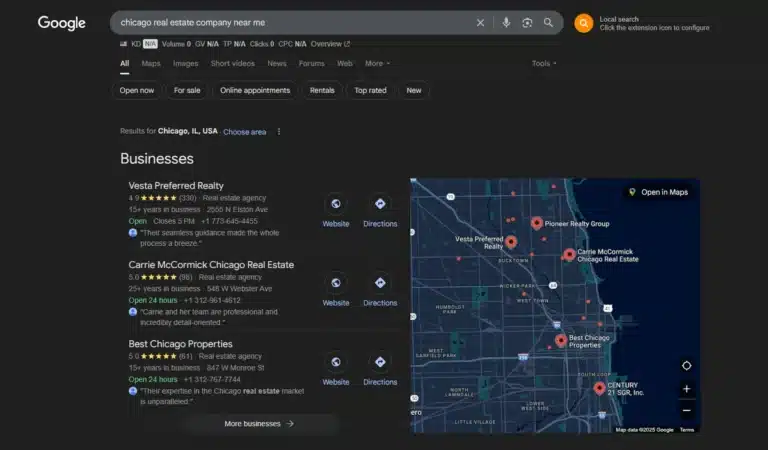Image resolution: width=768 pixels, height=450 pixels.
Task: Submit search with the magnifier icon
Action: tap(548, 23)
